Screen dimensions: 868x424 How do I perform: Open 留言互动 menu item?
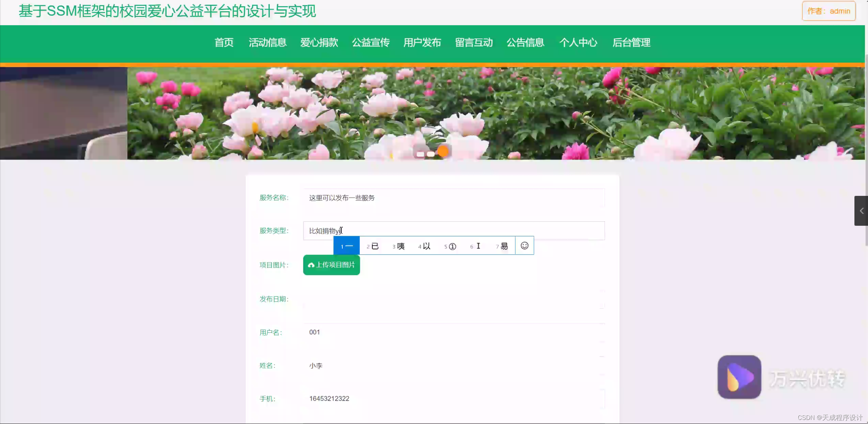point(474,43)
